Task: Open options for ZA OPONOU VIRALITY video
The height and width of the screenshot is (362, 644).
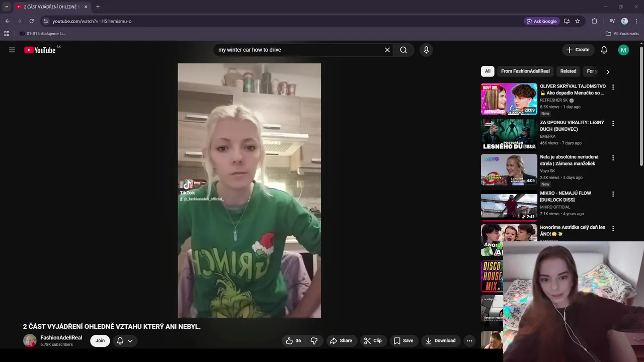Action: (613, 123)
